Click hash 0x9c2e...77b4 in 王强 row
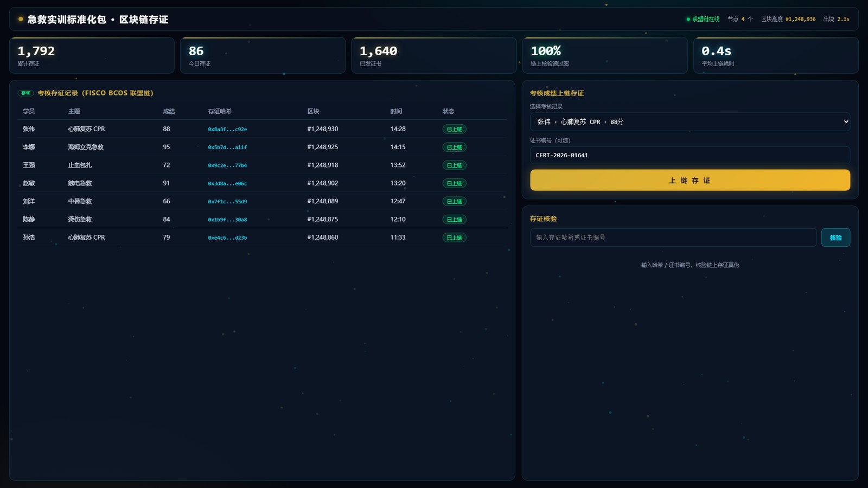This screenshot has height=488, width=868. click(x=227, y=165)
